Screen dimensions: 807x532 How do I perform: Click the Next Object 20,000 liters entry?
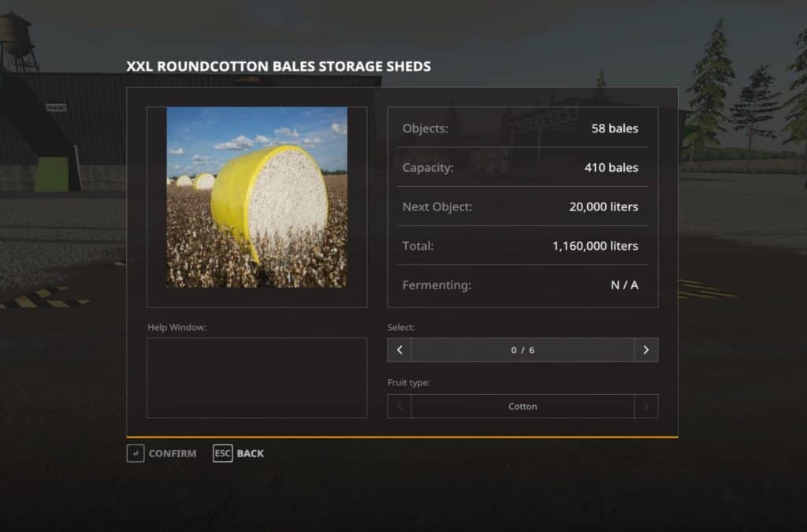pyautogui.click(x=522, y=206)
